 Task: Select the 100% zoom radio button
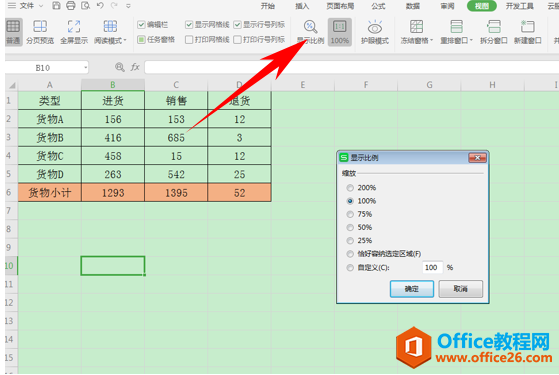pos(350,201)
